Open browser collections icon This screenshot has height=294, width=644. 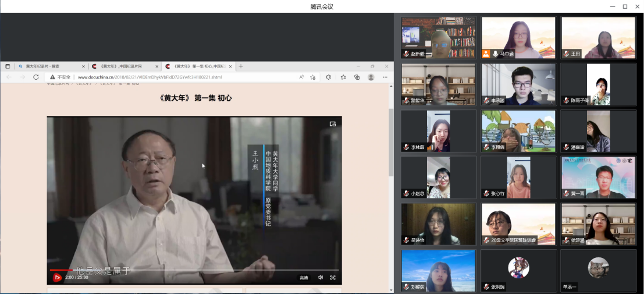coord(357,77)
